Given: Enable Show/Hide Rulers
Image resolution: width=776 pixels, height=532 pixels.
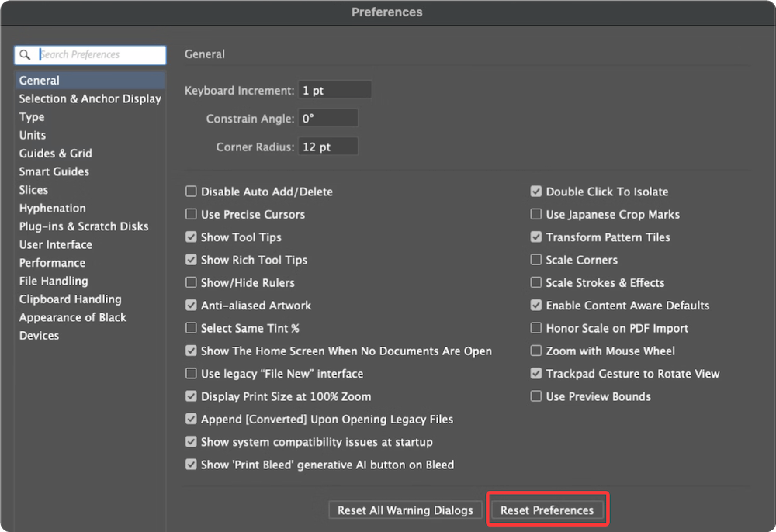Looking at the screenshot, I should (x=190, y=282).
